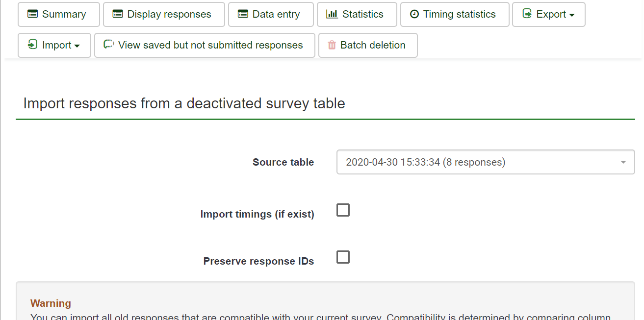Click the Import timings (if exist) label

click(x=257, y=214)
